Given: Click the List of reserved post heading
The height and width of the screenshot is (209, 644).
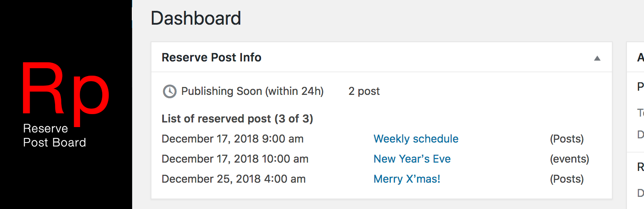Looking at the screenshot, I should tap(237, 119).
